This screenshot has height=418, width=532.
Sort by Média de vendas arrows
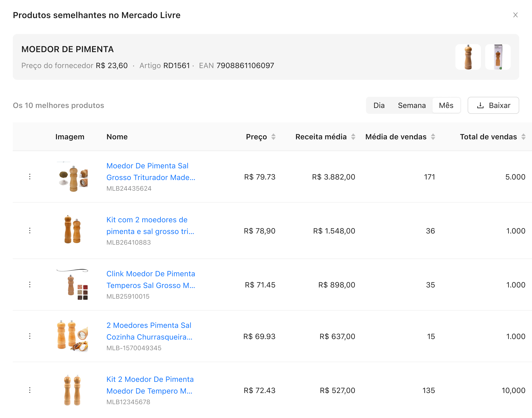point(433,137)
